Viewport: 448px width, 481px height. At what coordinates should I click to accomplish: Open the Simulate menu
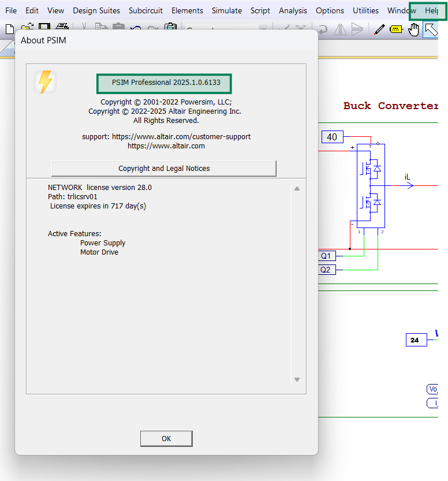(x=227, y=11)
